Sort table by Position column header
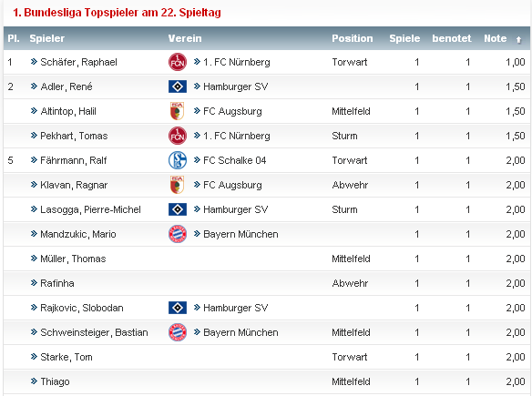 353,38
